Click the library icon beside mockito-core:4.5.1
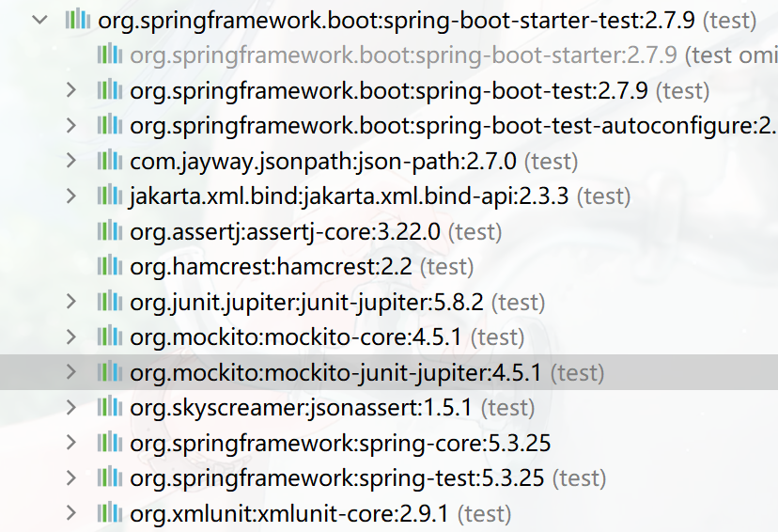778x532 pixels. 110,336
